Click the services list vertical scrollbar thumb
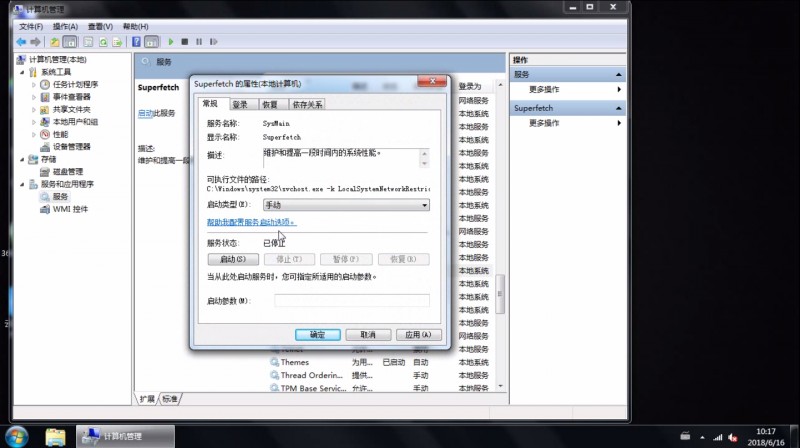This screenshot has width=800, height=448. (x=500, y=294)
